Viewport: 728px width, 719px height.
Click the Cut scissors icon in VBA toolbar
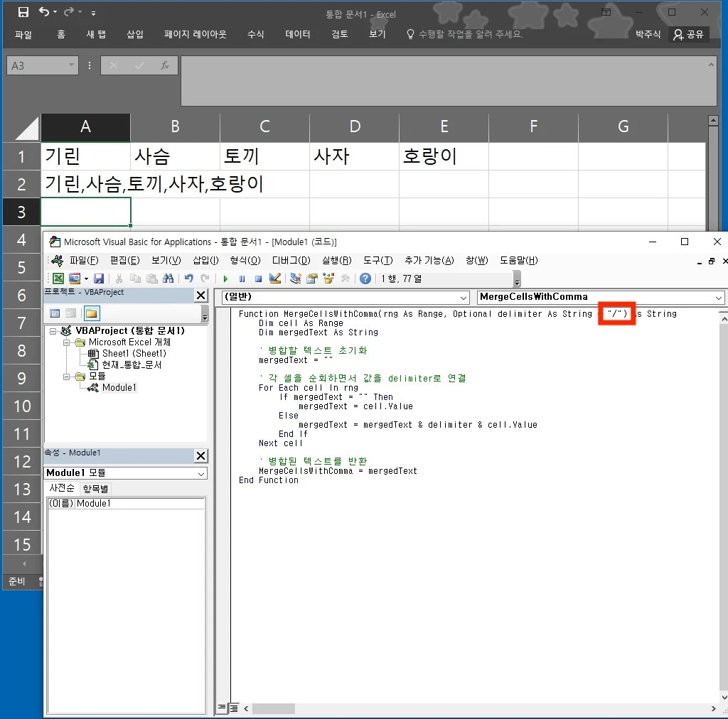[x=119, y=279]
